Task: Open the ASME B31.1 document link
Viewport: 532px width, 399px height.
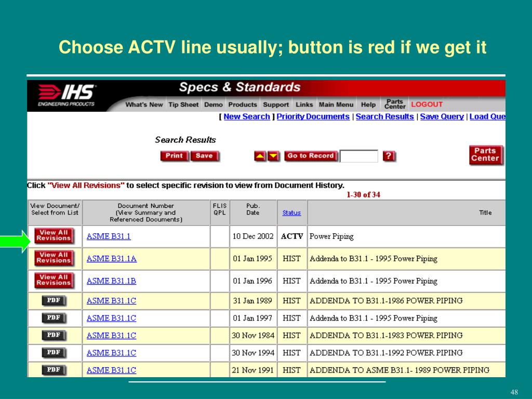Action: click(x=109, y=236)
